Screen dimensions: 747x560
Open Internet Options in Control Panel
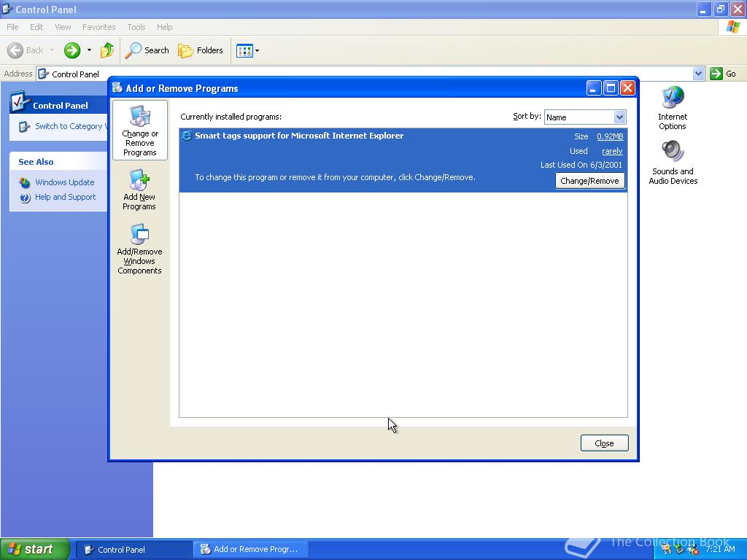click(x=672, y=108)
